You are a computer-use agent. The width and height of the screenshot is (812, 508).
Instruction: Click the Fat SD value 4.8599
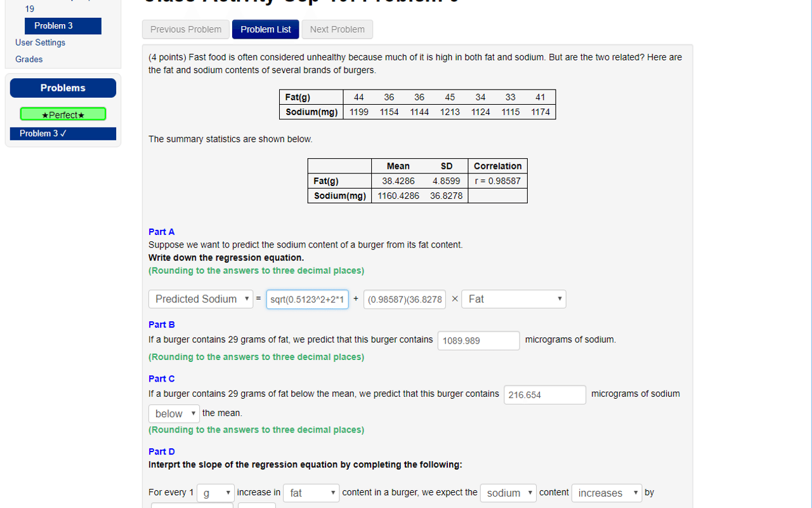(447, 181)
